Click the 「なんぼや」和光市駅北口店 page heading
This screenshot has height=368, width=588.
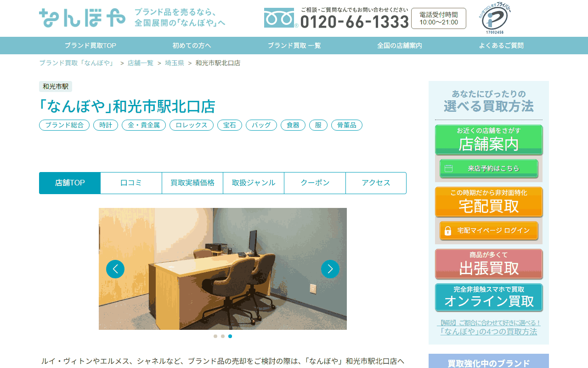(x=127, y=106)
